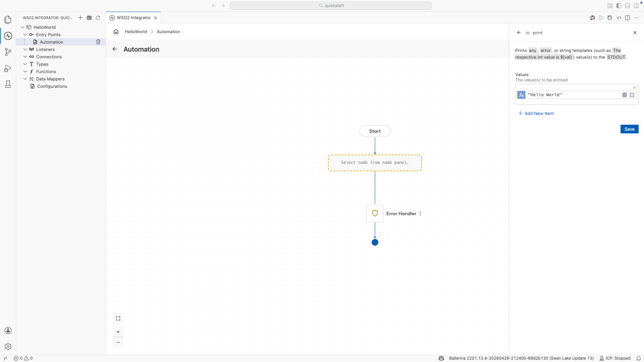Screen dimensions: 644x362
Task: Expand Types section
Action: (25, 64)
